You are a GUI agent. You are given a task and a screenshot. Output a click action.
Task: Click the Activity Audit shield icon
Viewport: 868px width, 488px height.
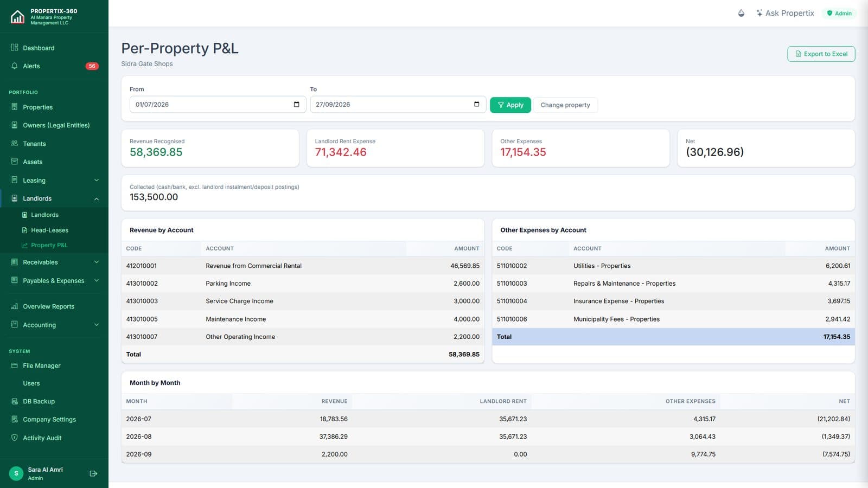pos(15,438)
